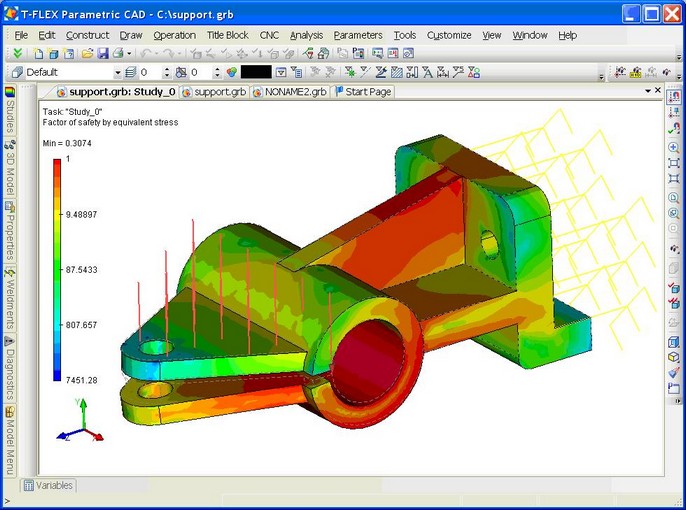
Task: Create a new drawing document
Action: 39,53
